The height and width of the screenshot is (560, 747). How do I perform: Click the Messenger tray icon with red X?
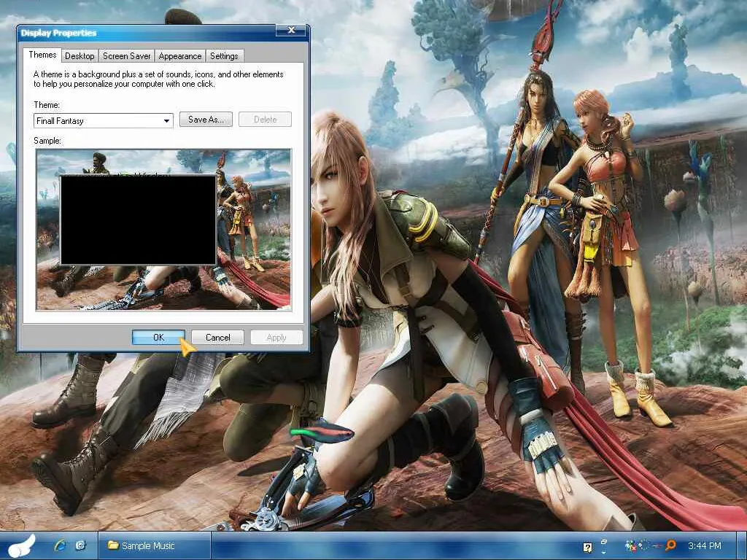(631, 546)
